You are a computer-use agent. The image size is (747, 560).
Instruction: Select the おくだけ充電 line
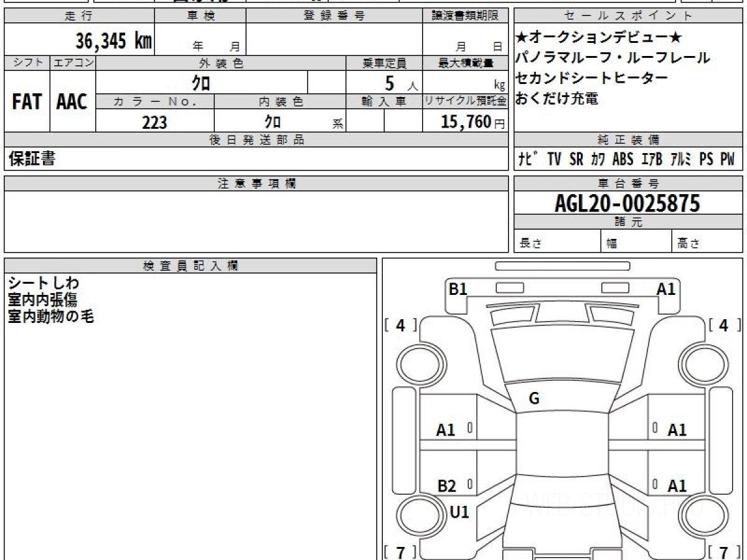point(557,98)
